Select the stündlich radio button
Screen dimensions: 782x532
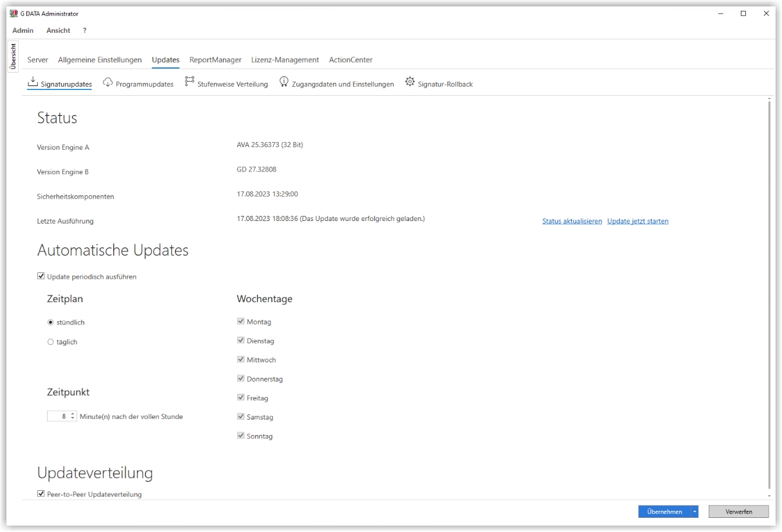point(51,323)
